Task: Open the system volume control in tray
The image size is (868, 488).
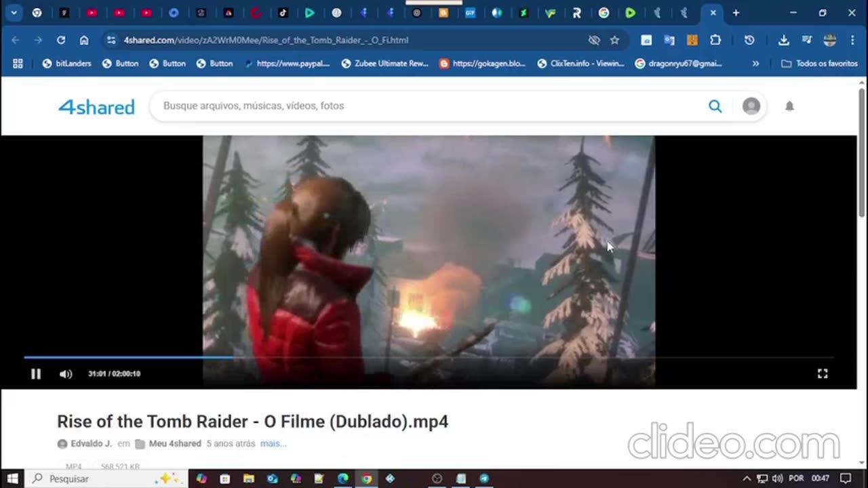Action: click(x=777, y=479)
